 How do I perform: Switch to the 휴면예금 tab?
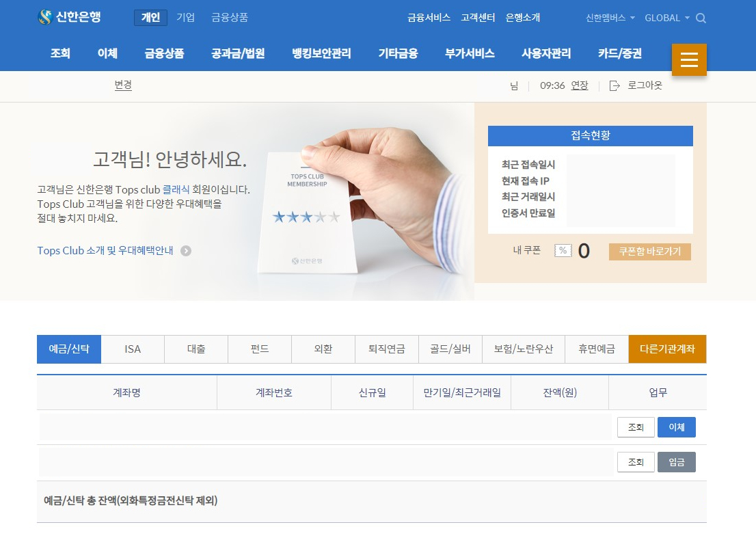[x=597, y=349]
